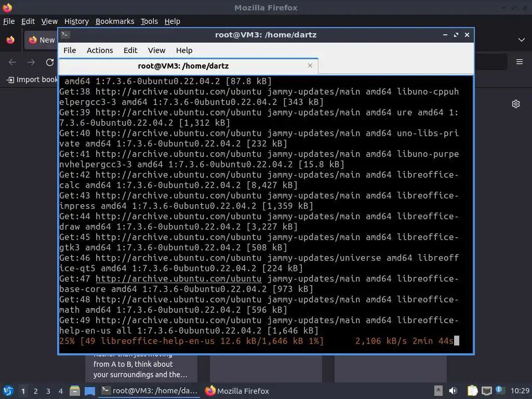Open the file manager from panel
Viewport: 532px width, 399px height.
75,391
